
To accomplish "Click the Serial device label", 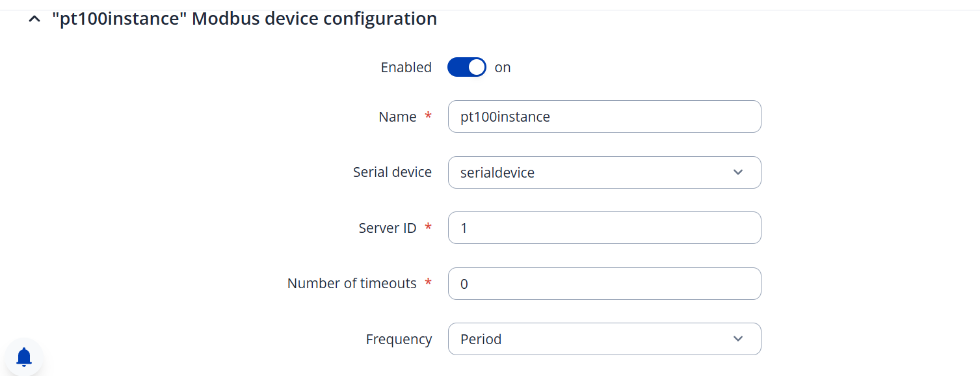I will (x=392, y=172).
